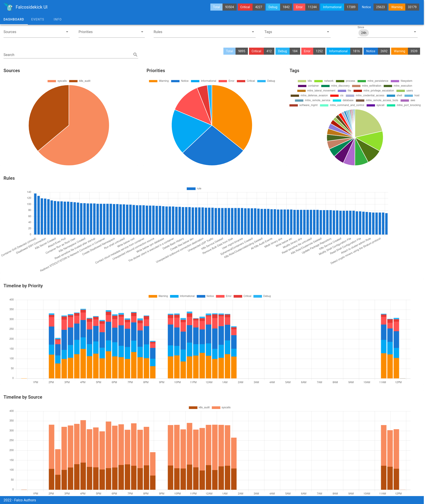
Task: Switch to the INFO tab
Action: coord(58,19)
